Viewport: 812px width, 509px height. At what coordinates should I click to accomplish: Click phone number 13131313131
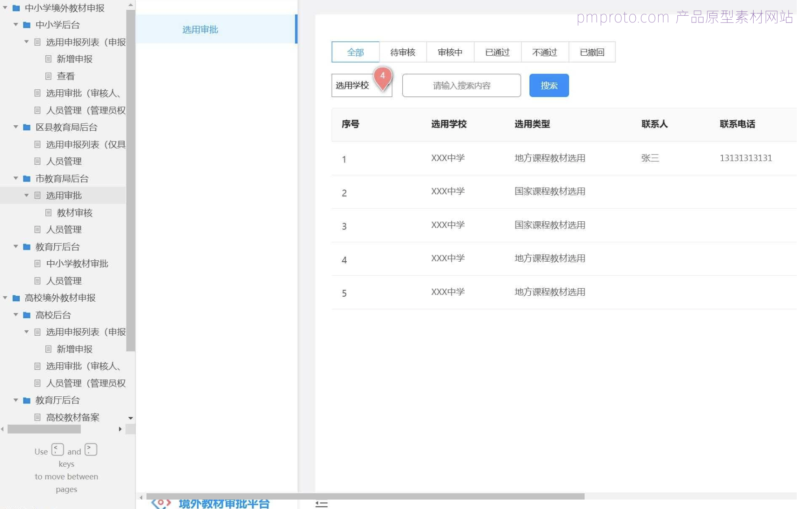(746, 158)
